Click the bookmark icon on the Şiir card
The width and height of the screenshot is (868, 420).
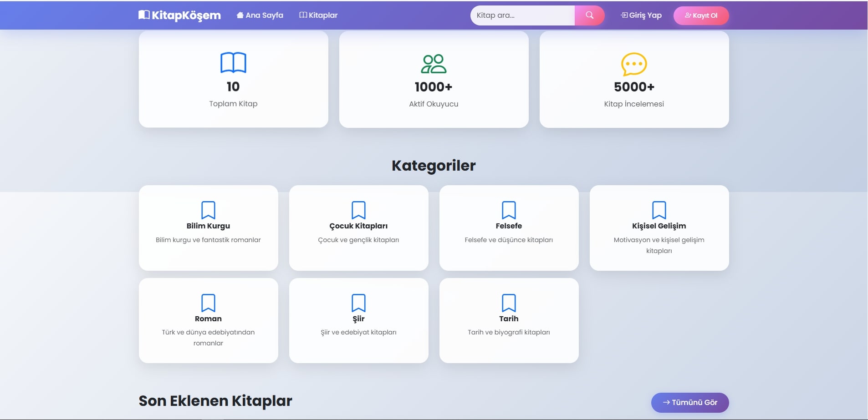(x=359, y=303)
